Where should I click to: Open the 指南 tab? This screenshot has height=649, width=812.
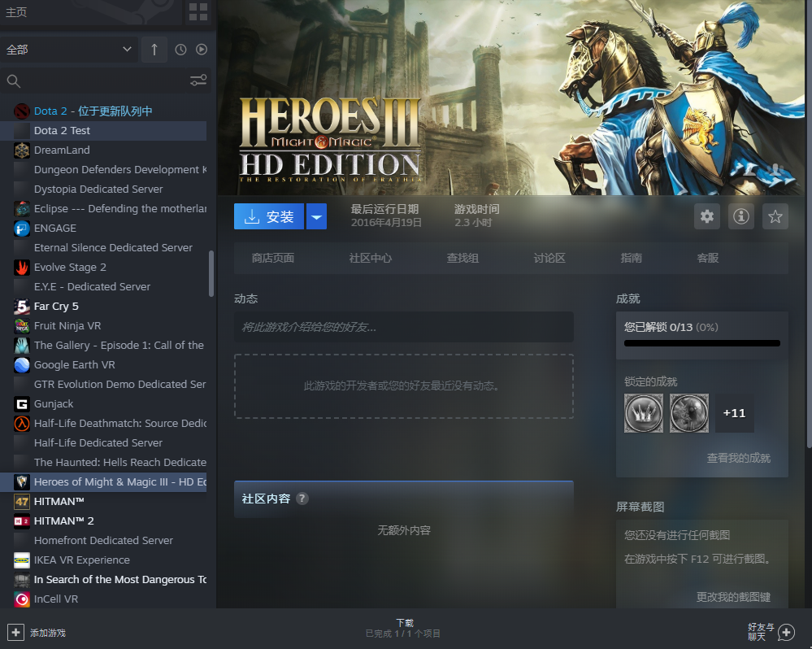coord(632,258)
